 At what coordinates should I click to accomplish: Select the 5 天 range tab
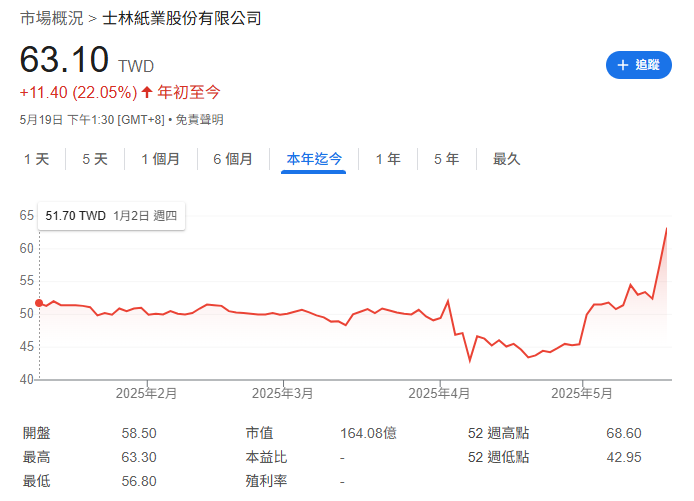click(x=95, y=159)
